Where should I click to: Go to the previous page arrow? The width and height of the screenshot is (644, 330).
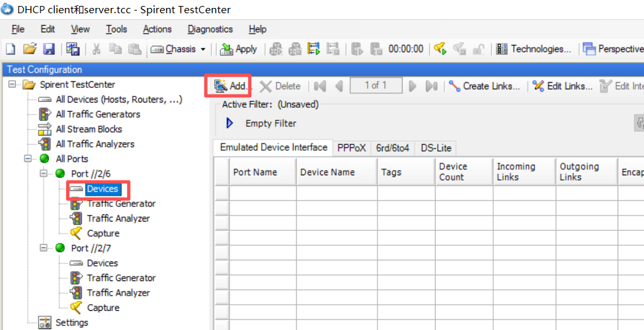[x=339, y=86]
